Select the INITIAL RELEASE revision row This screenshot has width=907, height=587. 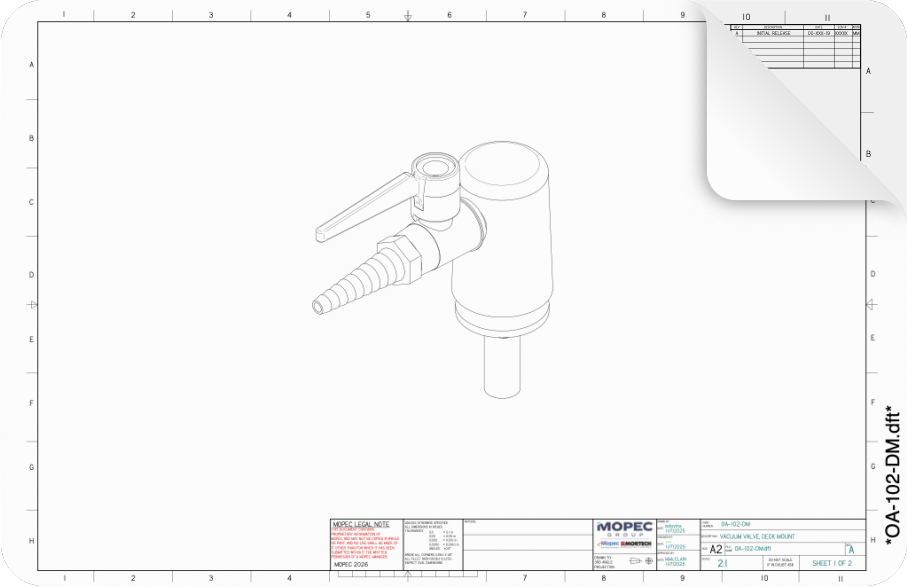coord(775,32)
